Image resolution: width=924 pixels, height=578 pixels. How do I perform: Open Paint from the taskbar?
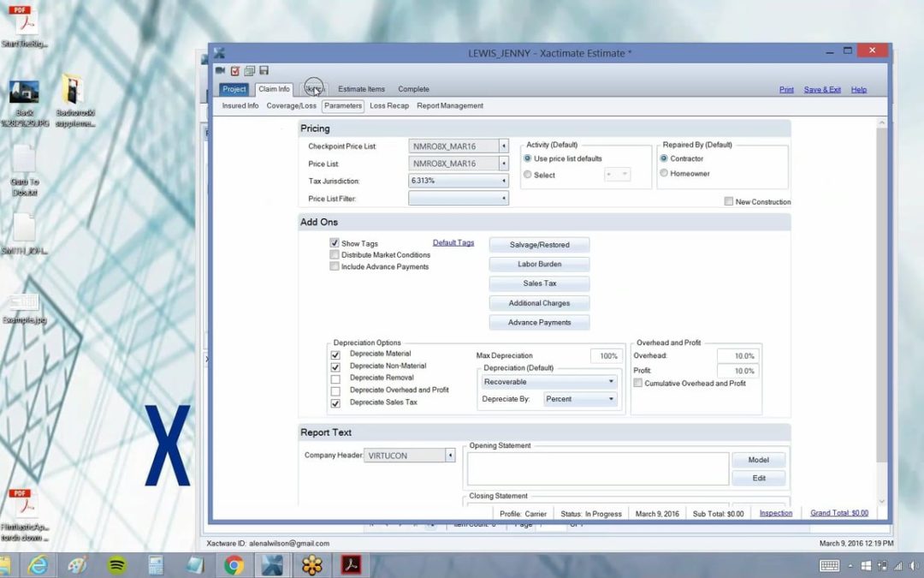coord(77,565)
